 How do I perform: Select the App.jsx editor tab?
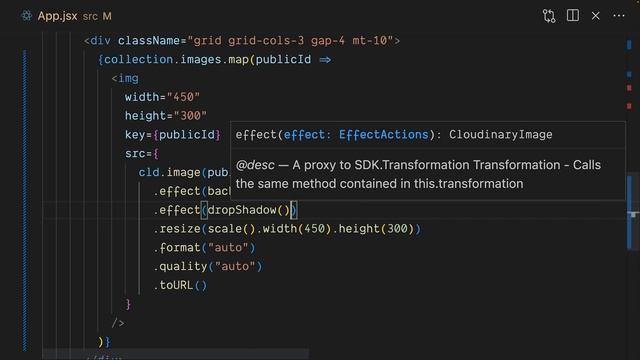point(66,16)
